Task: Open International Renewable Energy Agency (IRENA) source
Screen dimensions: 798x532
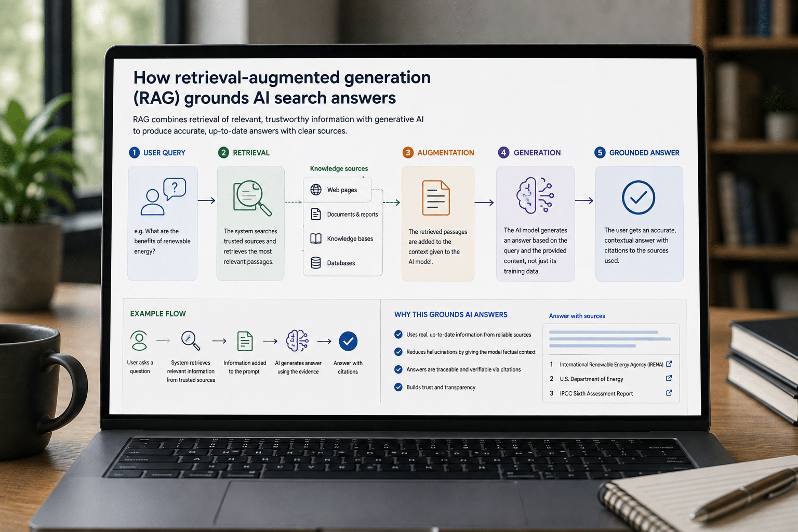Action: click(x=611, y=364)
